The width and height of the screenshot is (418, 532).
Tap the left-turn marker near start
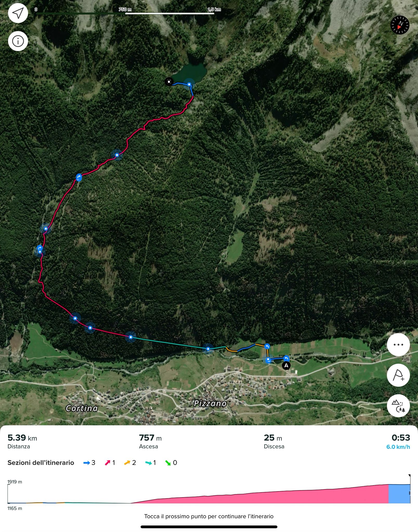coord(286,358)
